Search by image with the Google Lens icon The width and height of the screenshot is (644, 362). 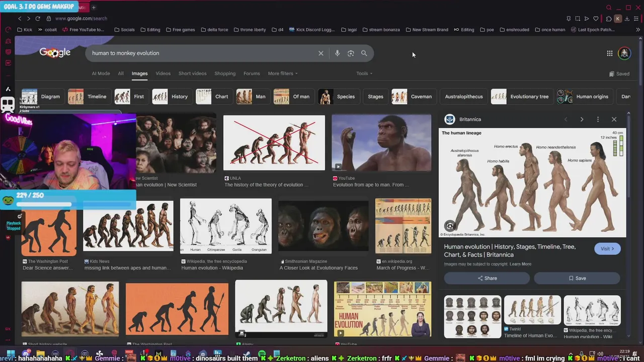coord(351,53)
